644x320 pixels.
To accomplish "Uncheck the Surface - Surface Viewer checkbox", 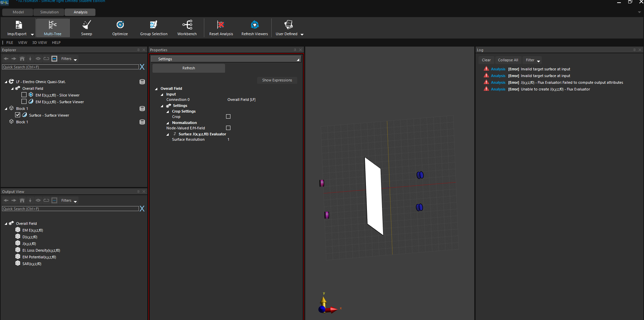I will click(18, 115).
